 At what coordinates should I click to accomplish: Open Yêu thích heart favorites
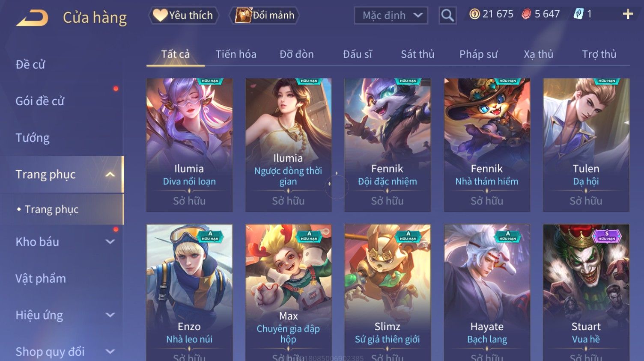(x=183, y=15)
